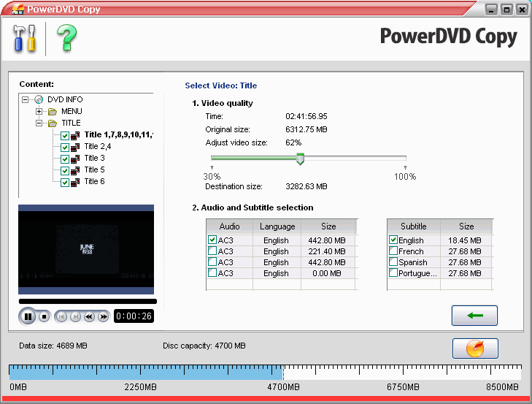The width and height of the screenshot is (532, 404).
Task: Enable the second AC3 audio track
Action: (212, 251)
